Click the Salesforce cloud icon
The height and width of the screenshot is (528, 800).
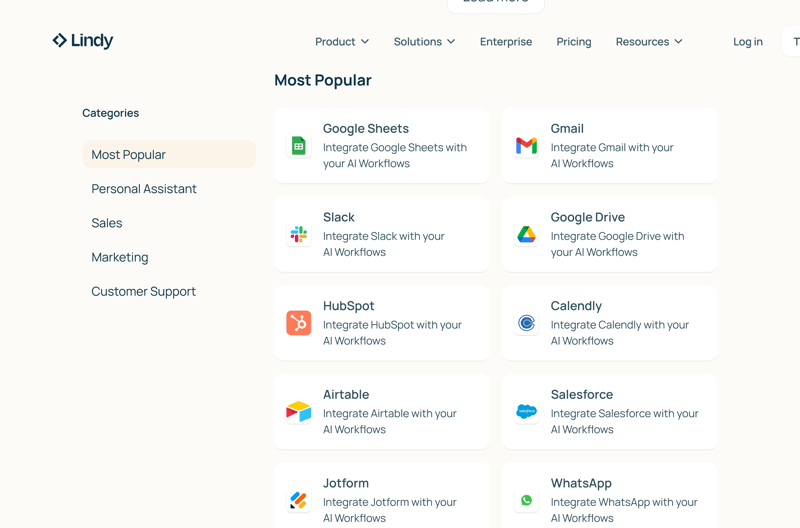526,411
